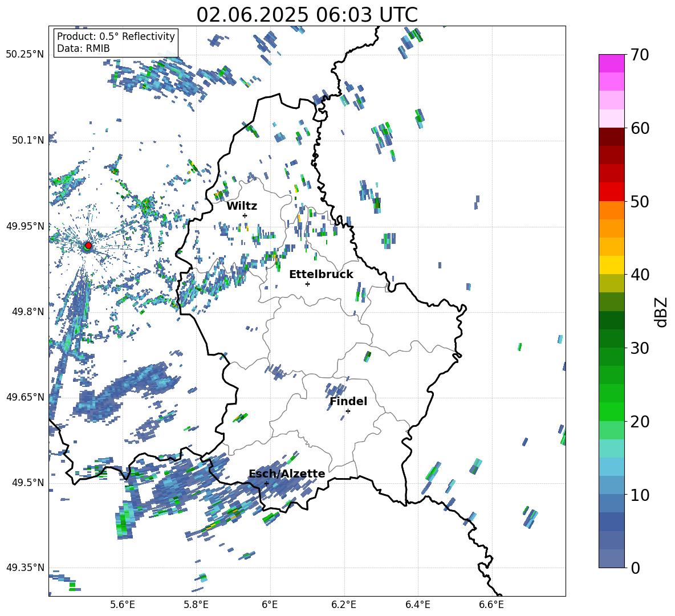
Task: Click the Ettelbruck station cross marker
Action: point(307,284)
